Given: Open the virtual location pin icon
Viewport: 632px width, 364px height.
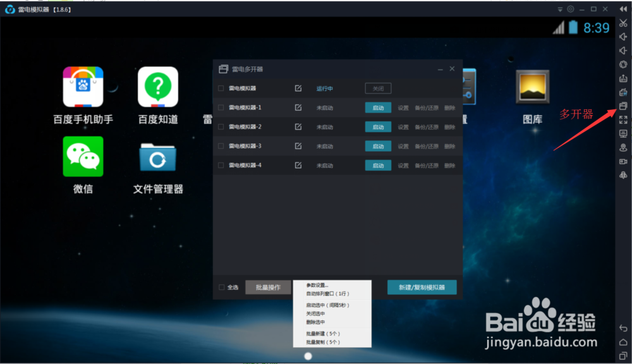Looking at the screenshot, I should (623, 147).
